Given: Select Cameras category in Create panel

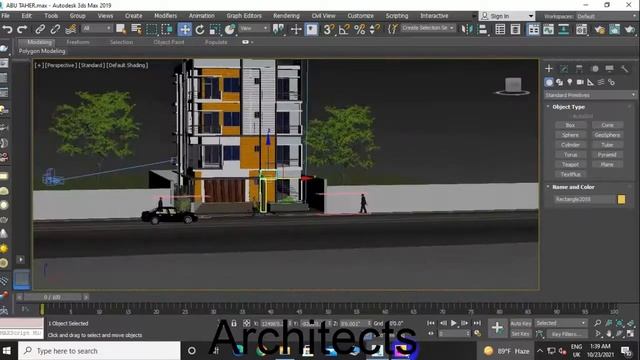Looking at the screenshot, I should pos(580,82).
